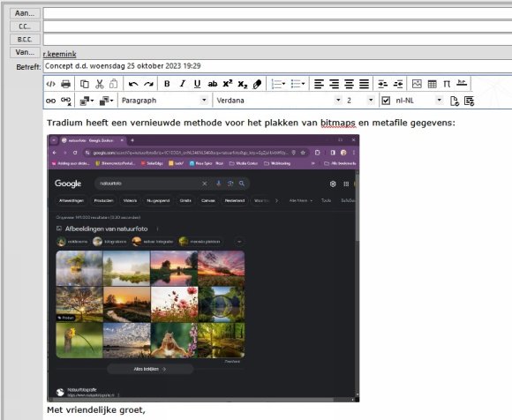
Task: Click the line "Met vriendelijke groet,"
Action: pos(96,410)
